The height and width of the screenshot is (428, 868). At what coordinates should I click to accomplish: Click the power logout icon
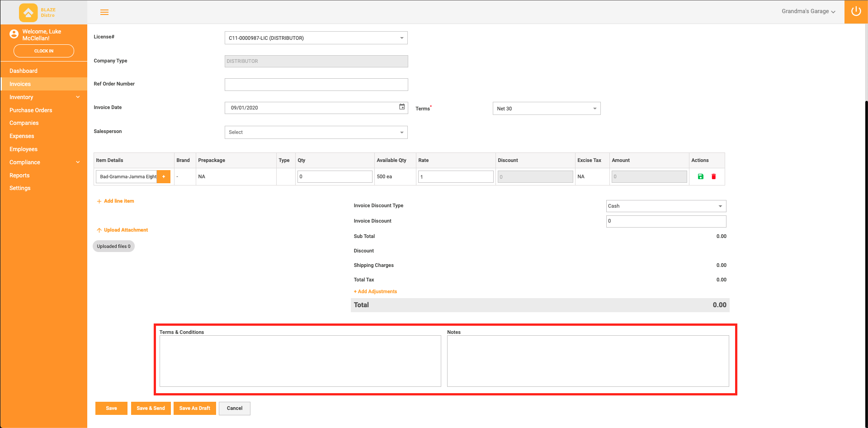pos(856,11)
